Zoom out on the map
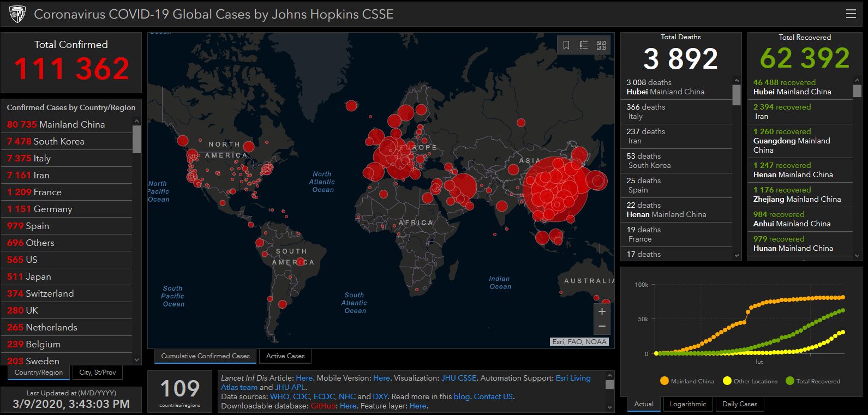 (x=602, y=326)
